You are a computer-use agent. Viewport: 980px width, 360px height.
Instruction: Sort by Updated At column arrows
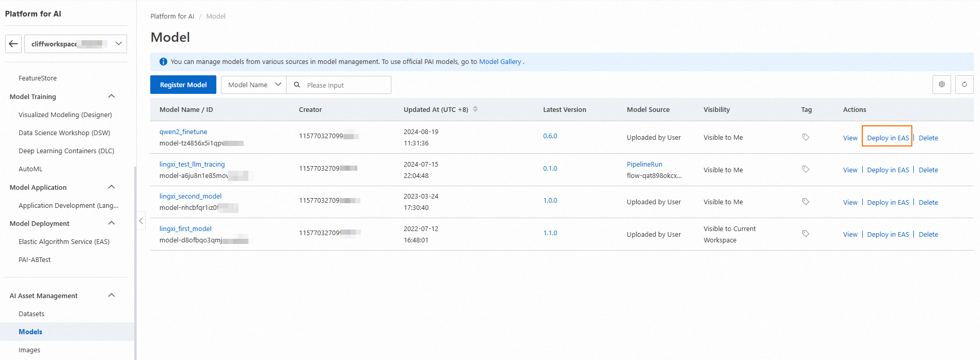476,109
